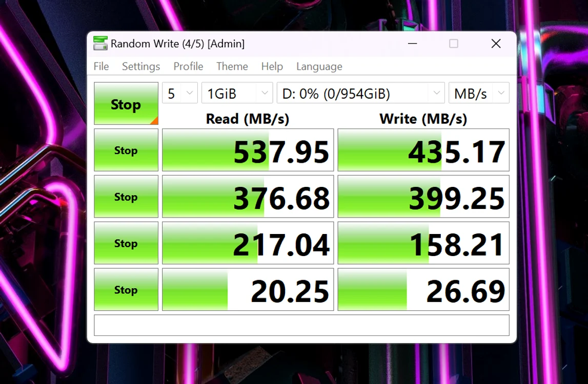Stop the fourth-row test showing 20.25 read
The width and height of the screenshot is (588, 384).
point(126,289)
